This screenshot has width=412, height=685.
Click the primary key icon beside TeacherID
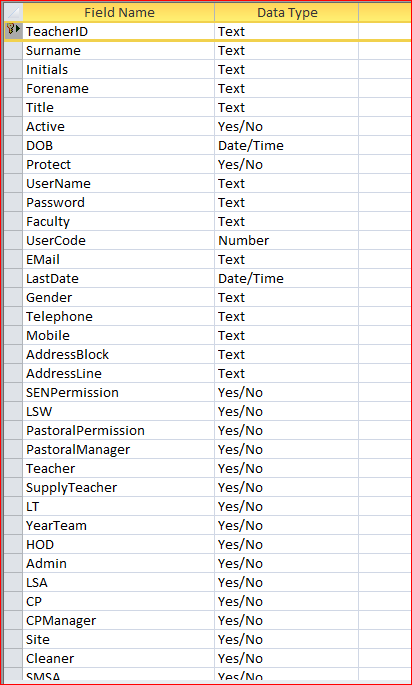(11, 30)
